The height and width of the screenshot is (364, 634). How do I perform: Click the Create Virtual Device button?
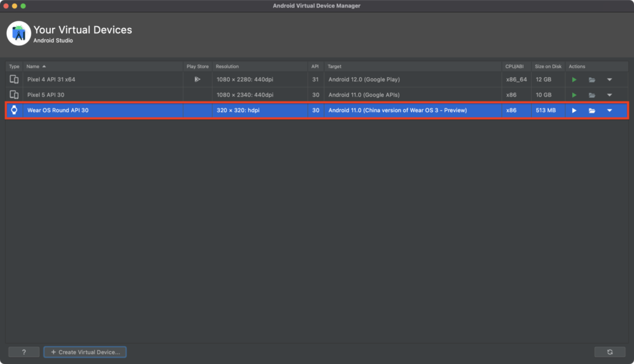(85, 352)
